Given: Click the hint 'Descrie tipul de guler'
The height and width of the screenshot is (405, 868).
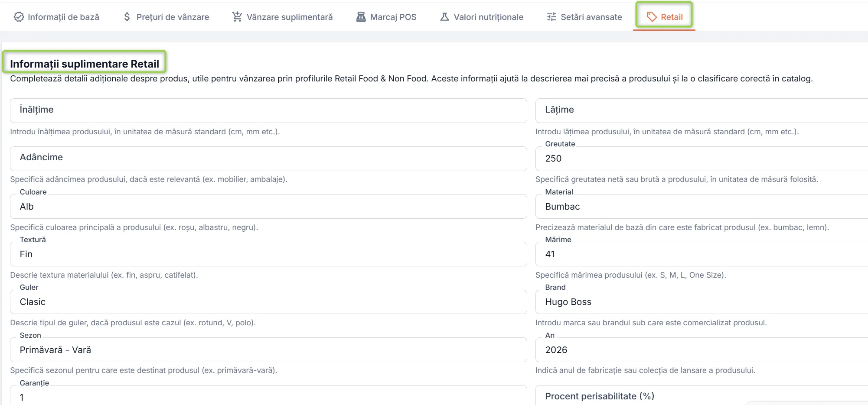Looking at the screenshot, I should [x=133, y=323].
